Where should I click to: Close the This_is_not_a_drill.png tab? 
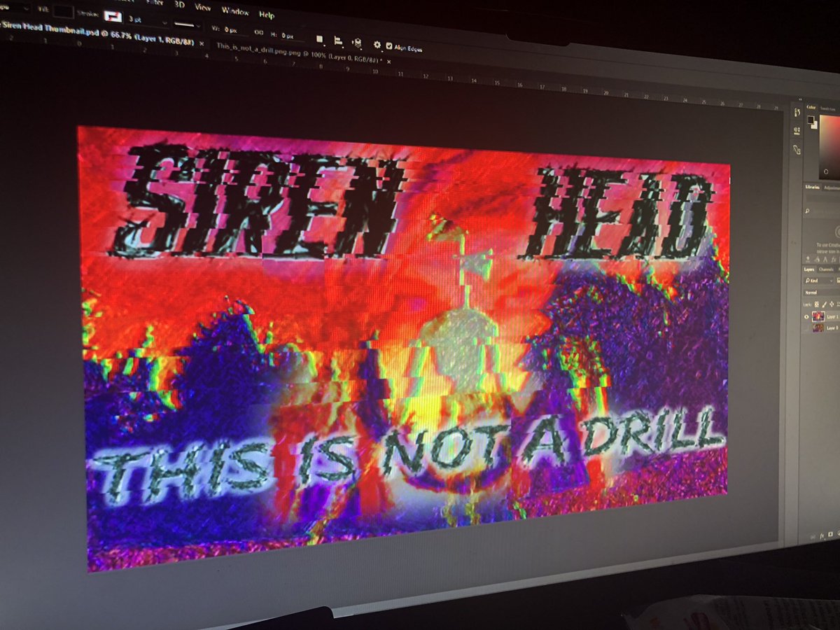(x=388, y=62)
